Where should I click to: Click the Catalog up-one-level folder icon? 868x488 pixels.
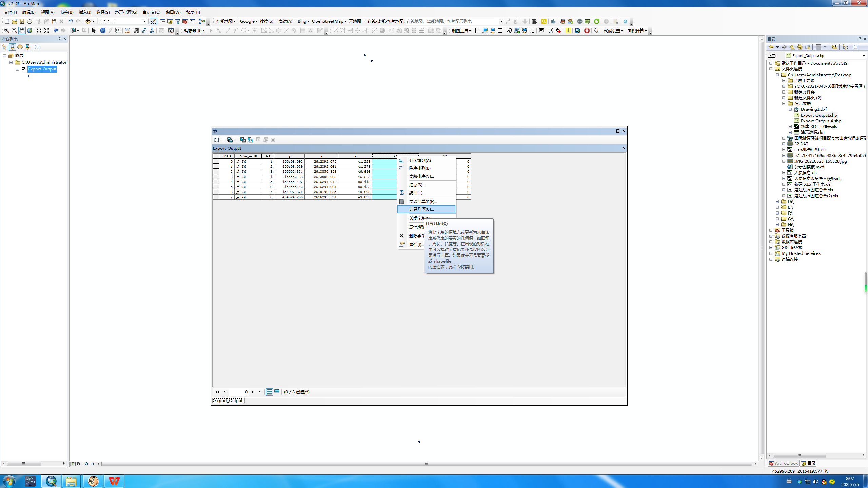pyautogui.click(x=792, y=47)
